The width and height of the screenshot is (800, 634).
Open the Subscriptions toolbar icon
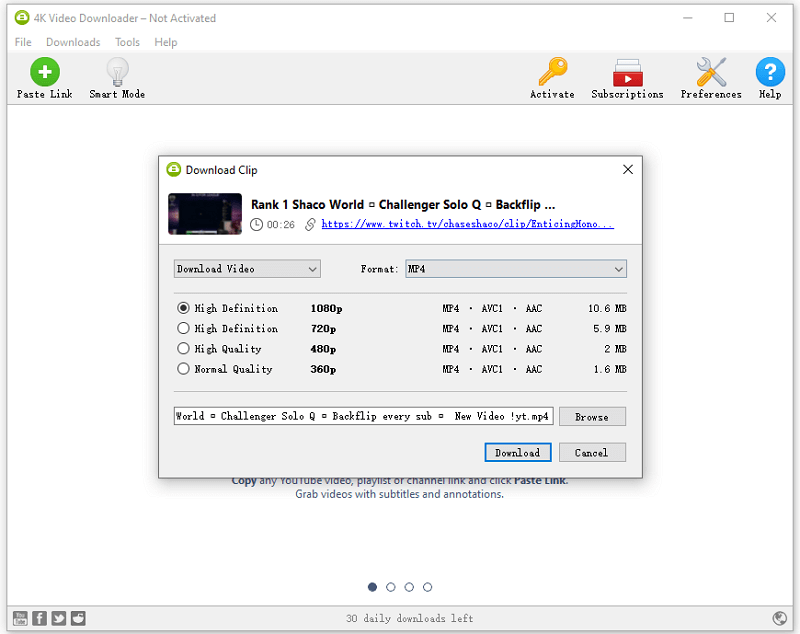point(628,72)
